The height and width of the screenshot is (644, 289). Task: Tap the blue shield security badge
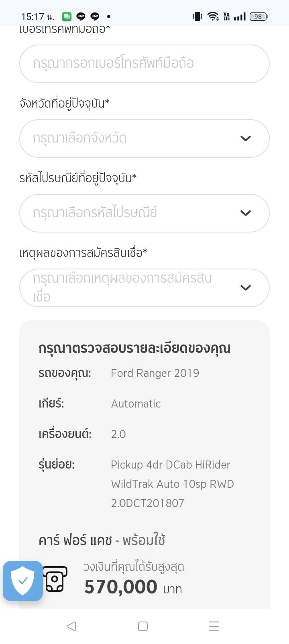(x=23, y=581)
